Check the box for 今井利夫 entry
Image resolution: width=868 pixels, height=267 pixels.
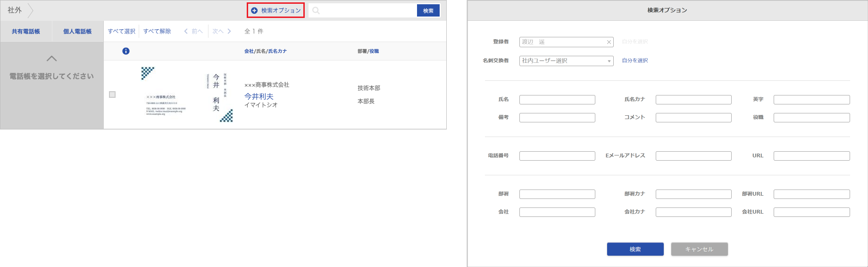pos(112,95)
